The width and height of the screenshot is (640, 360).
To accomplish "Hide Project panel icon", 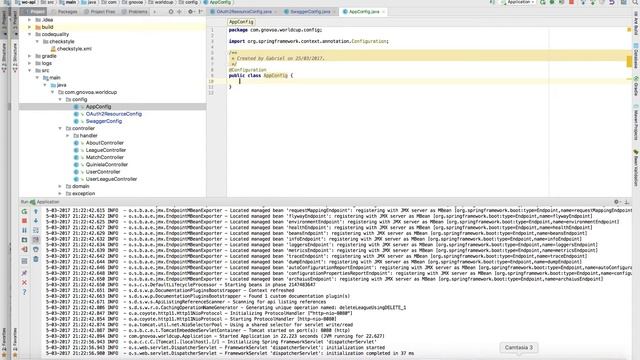I will coord(200,12).
